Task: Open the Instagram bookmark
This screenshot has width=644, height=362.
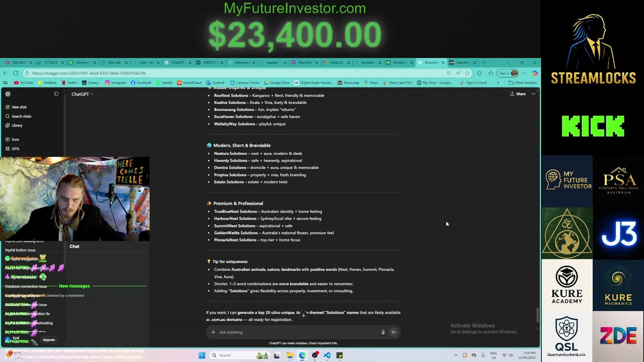Action: (x=116, y=82)
